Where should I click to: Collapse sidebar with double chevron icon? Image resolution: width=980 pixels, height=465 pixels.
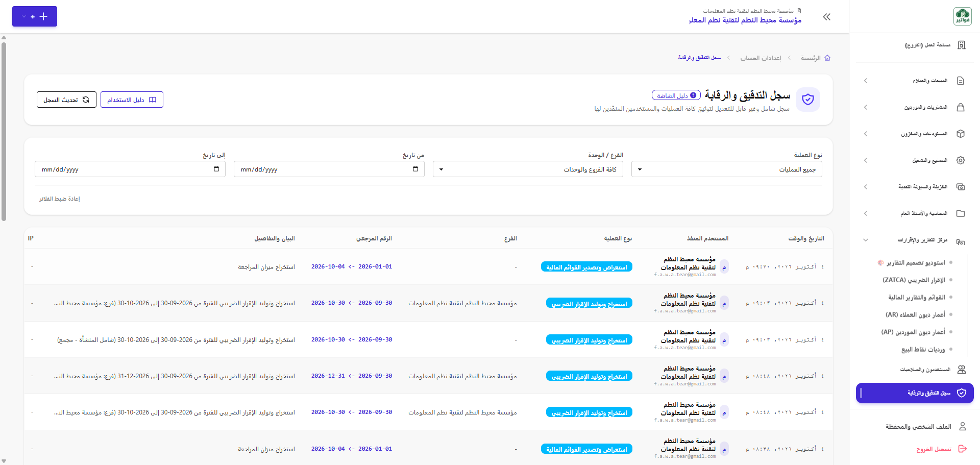(827, 17)
